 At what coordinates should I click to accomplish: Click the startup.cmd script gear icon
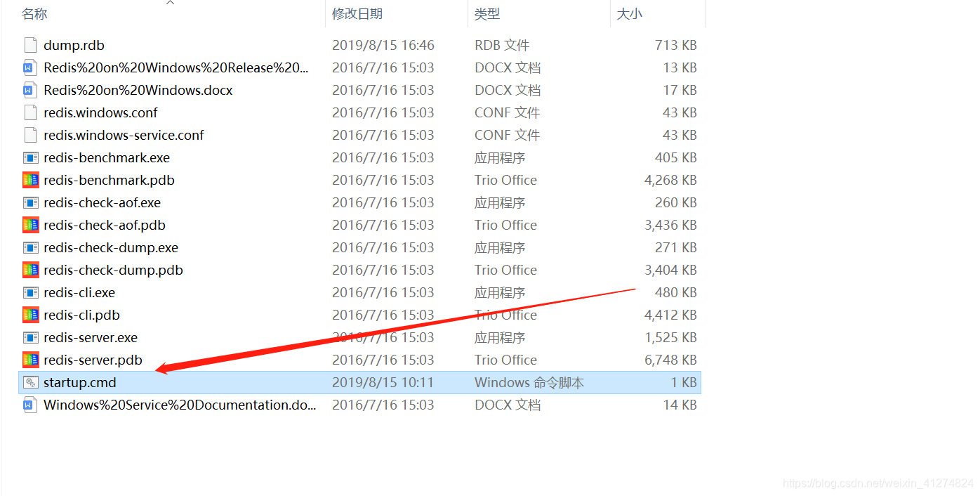coord(30,383)
